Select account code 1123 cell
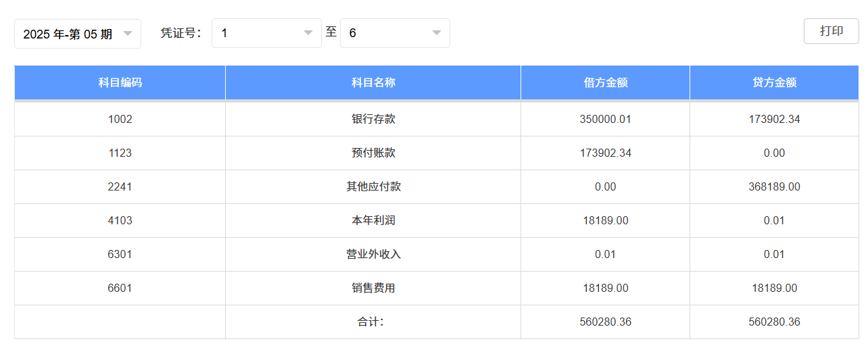The height and width of the screenshot is (354, 868). click(x=120, y=153)
